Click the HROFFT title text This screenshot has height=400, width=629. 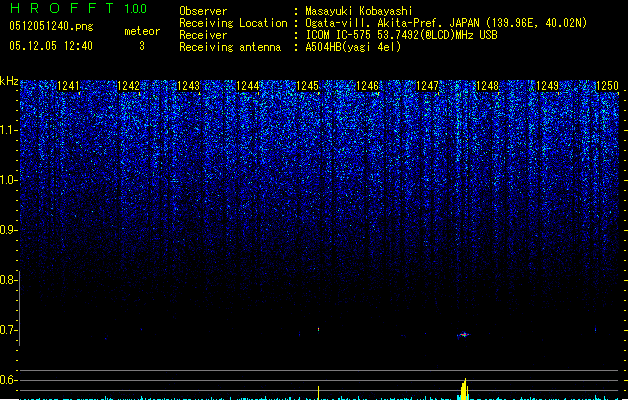(x=62, y=8)
